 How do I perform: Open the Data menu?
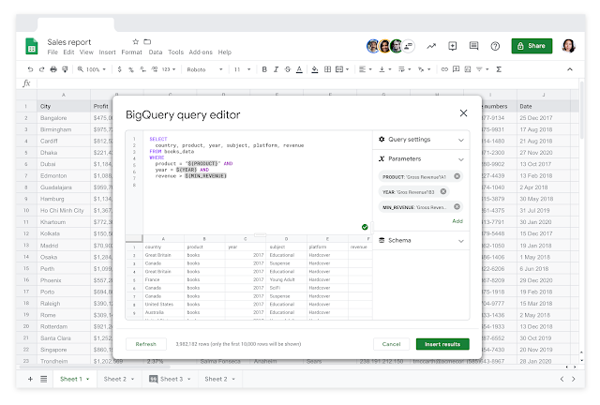(x=155, y=52)
